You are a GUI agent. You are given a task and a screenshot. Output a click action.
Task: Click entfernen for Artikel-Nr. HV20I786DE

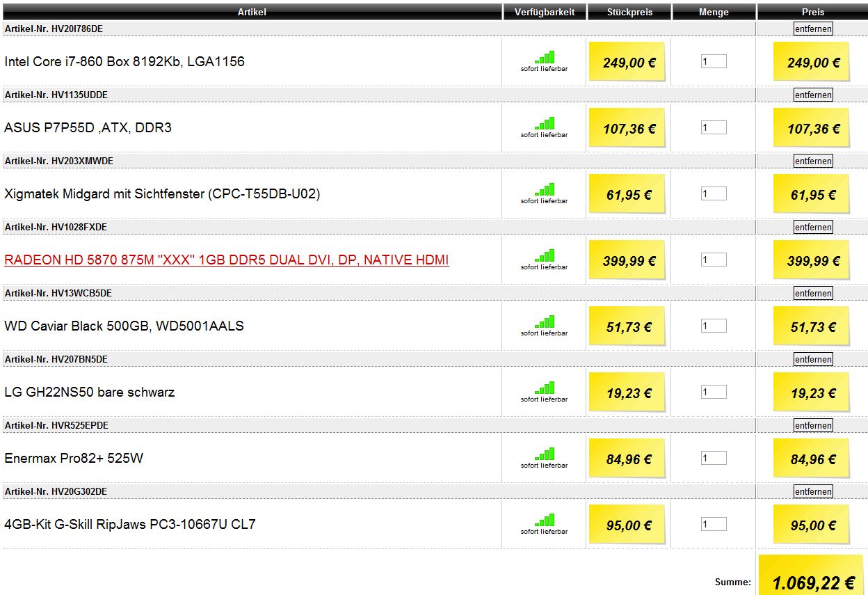pyautogui.click(x=813, y=29)
